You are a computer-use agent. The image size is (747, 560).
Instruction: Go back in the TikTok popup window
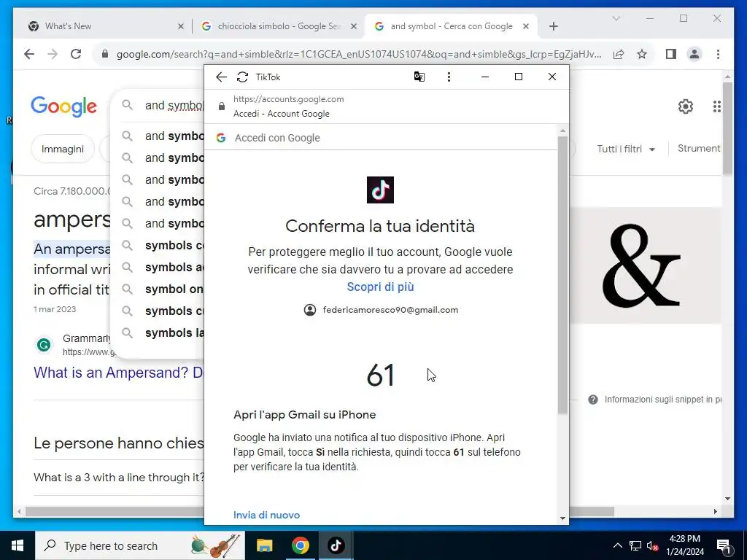[x=221, y=77]
